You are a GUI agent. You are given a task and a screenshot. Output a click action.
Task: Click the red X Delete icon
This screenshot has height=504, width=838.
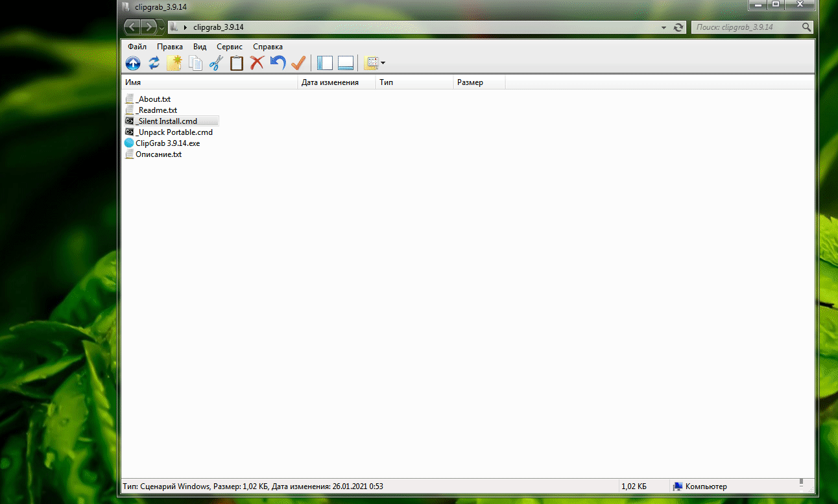tap(257, 63)
